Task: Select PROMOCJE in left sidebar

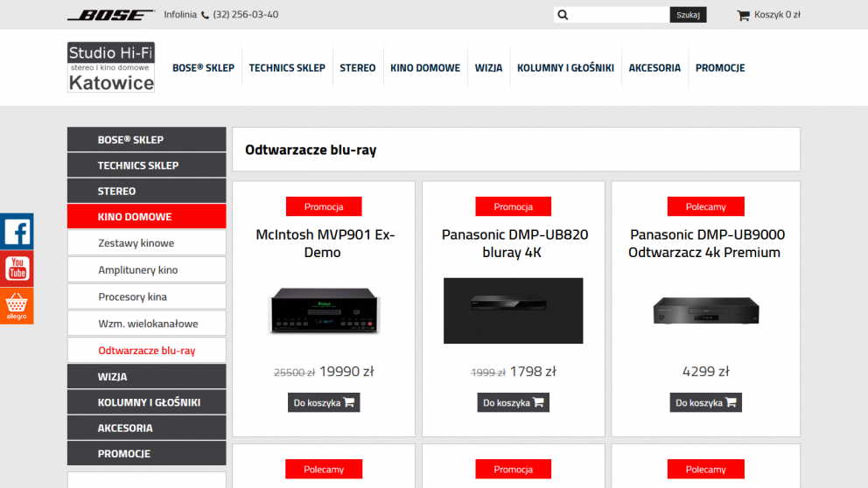Action: [x=147, y=453]
